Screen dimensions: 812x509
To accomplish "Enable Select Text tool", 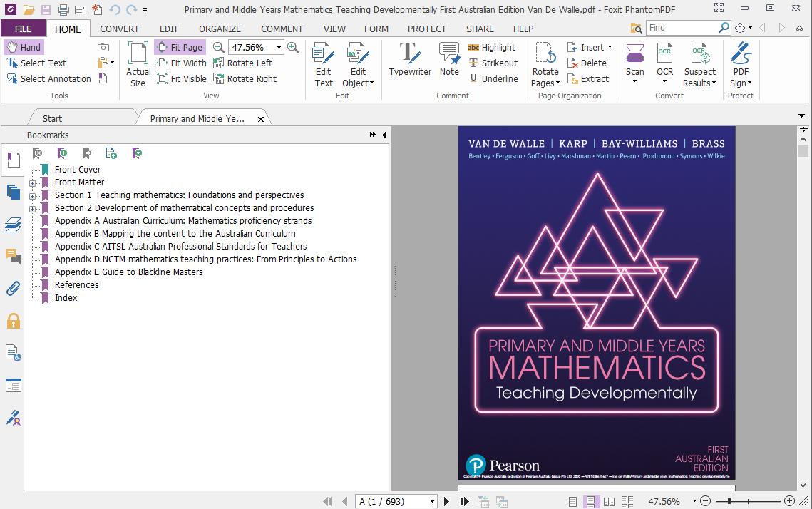I will point(36,63).
